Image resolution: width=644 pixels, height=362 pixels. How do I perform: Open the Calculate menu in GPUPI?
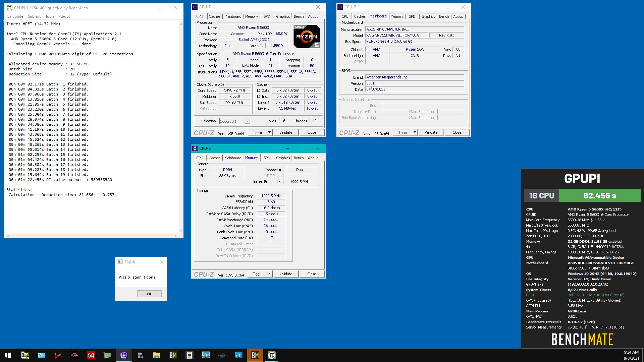[x=15, y=16]
